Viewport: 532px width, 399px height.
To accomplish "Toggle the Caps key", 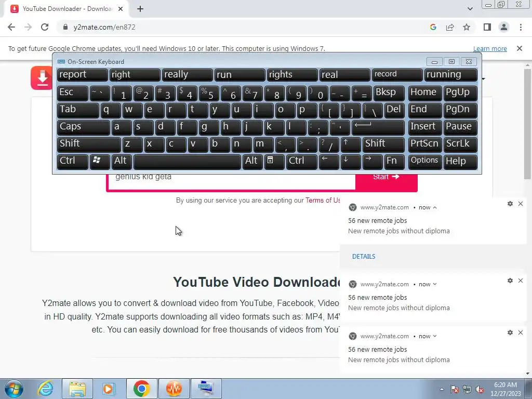I will tap(84, 127).
